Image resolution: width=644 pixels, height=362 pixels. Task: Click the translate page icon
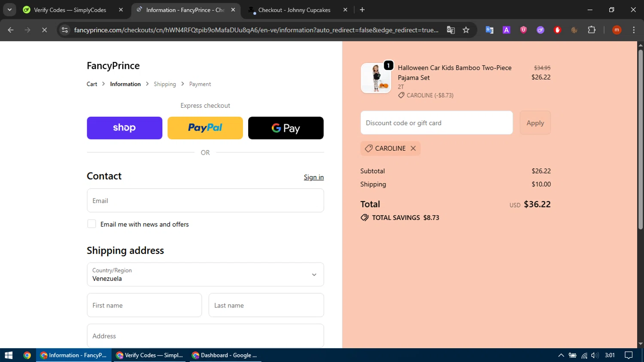(451, 30)
